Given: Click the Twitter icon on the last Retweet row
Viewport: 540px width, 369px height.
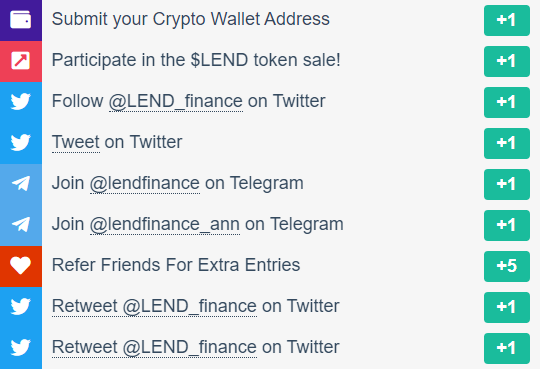Looking at the screenshot, I should coord(21,348).
